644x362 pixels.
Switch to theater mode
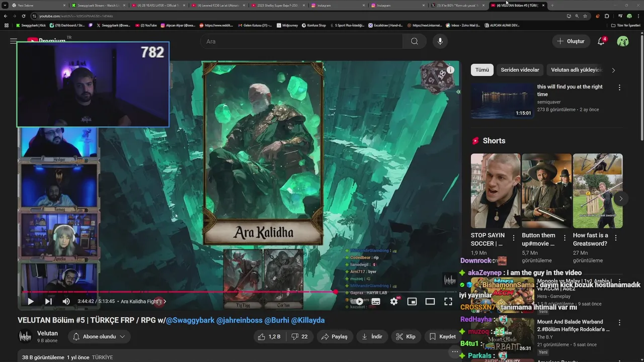(430, 302)
